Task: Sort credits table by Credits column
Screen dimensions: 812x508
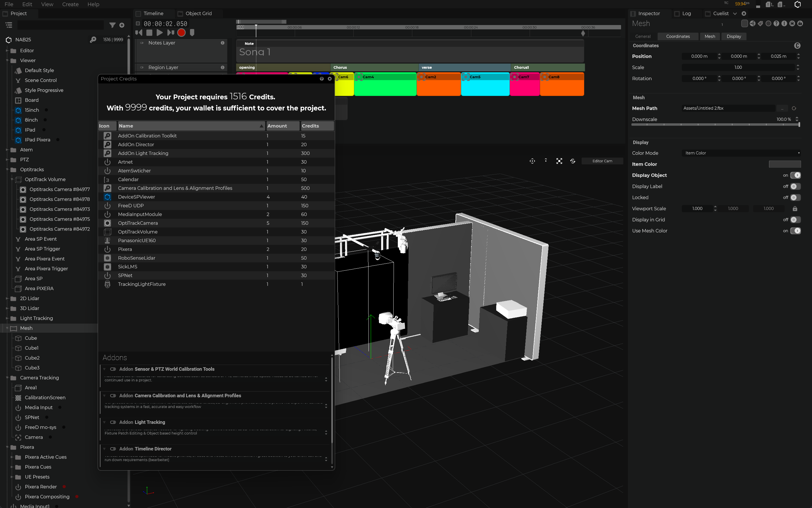Action: [x=317, y=126]
